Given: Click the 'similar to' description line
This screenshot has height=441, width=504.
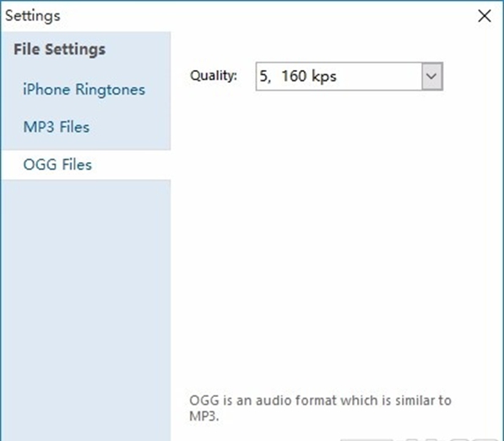Looking at the screenshot, I should click(320, 400).
